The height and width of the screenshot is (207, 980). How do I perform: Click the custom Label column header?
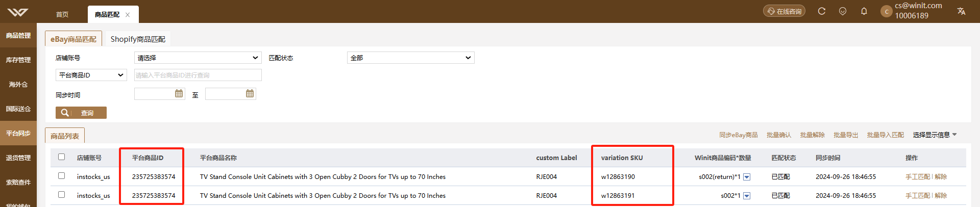click(x=556, y=158)
